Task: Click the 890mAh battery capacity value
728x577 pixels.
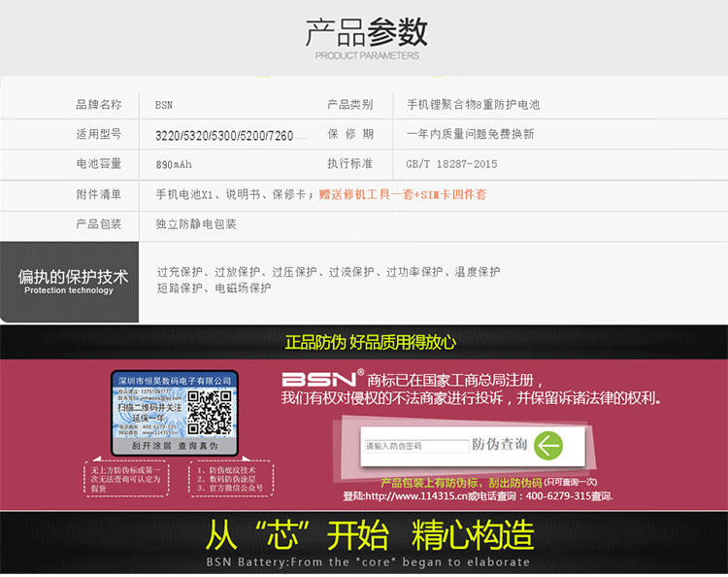Action: pos(174,165)
